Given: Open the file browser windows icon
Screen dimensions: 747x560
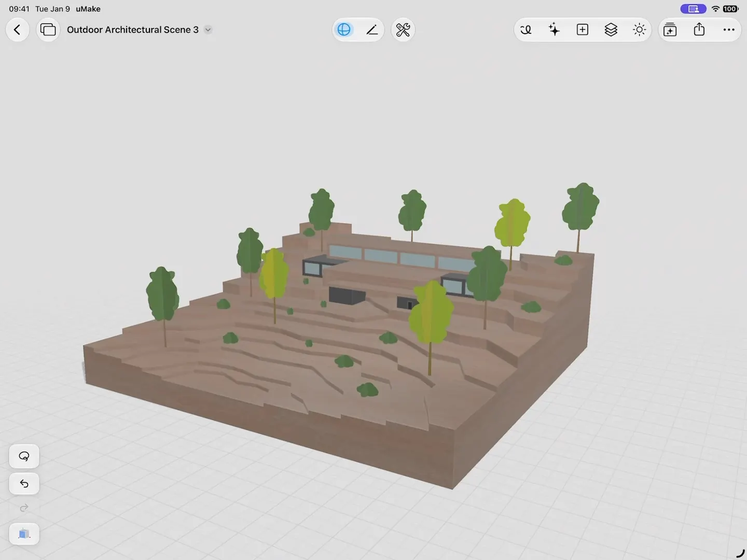Looking at the screenshot, I should [48, 30].
